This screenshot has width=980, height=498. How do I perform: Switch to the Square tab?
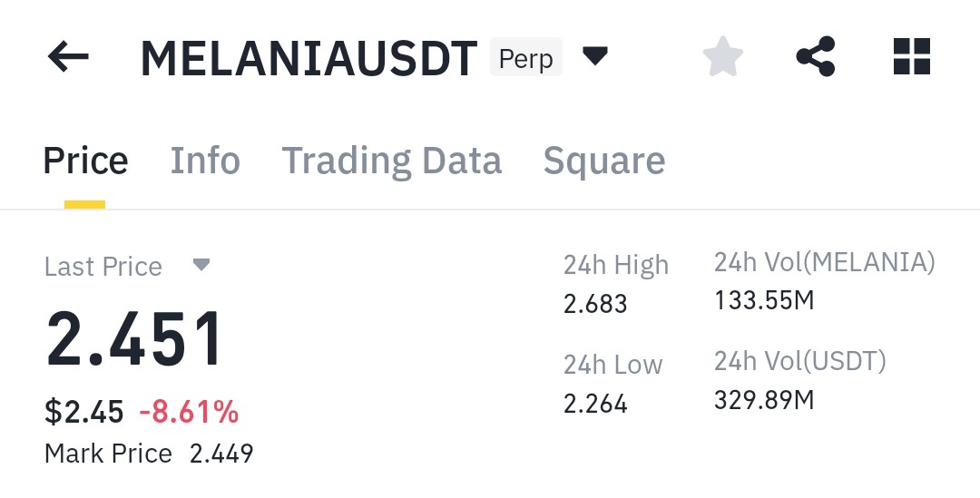604,161
